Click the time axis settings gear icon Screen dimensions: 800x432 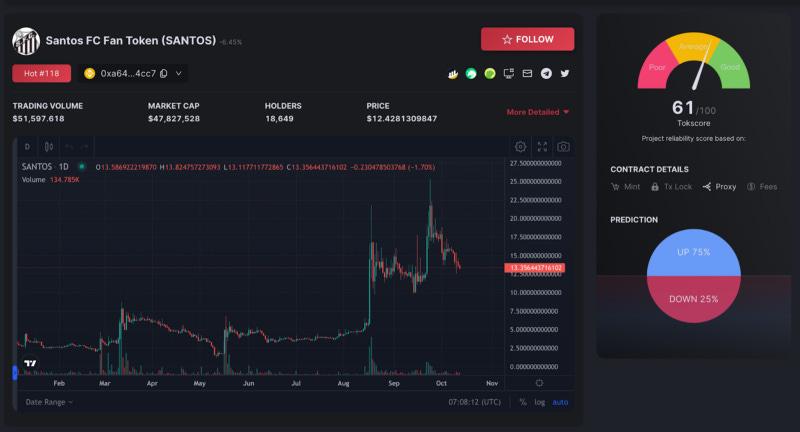(539, 383)
